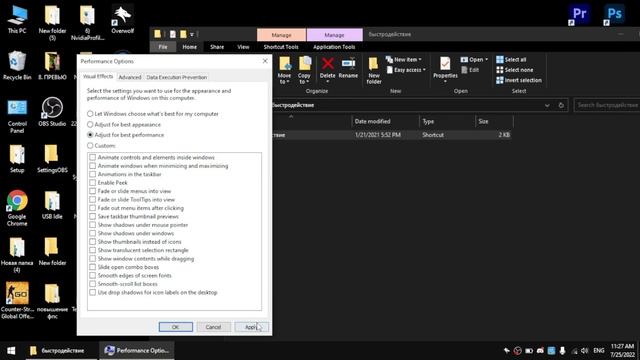The height and width of the screenshot is (360, 640).
Task: Click Cancel in Performance Options
Action: (x=213, y=327)
